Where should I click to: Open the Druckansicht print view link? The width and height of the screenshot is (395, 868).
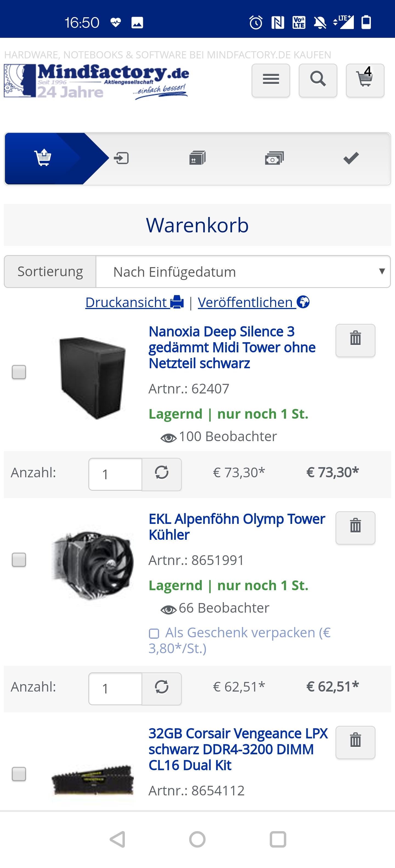(x=134, y=302)
